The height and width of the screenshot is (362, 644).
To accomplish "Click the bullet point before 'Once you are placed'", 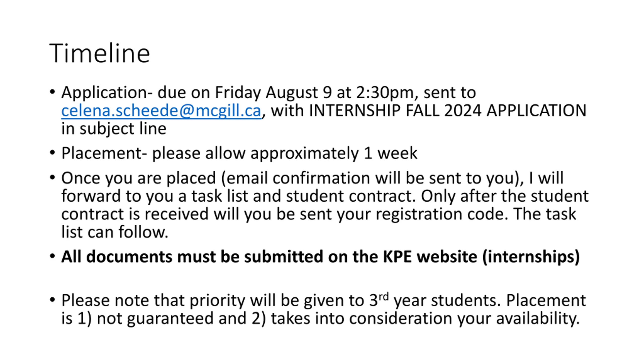I will (x=52, y=177).
